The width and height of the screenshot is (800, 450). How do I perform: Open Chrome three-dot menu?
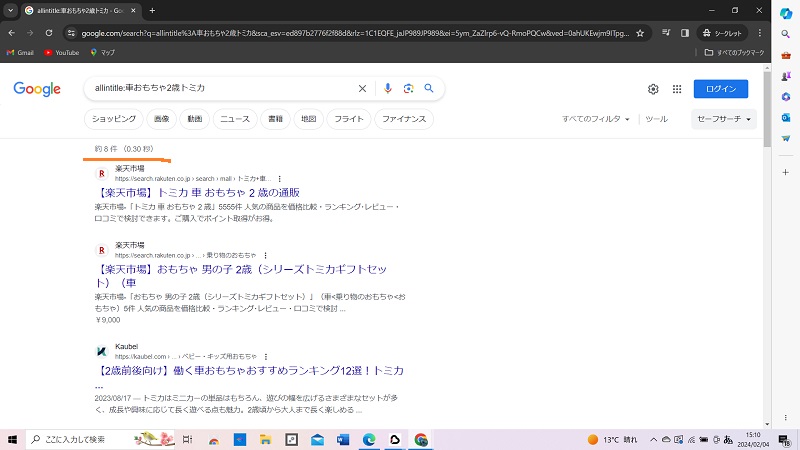[x=760, y=33]
